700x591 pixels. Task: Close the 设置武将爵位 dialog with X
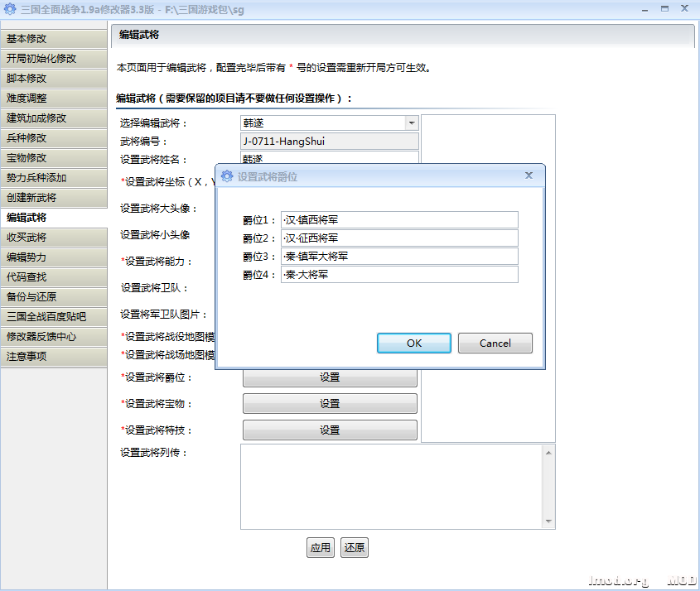tap(529, 175)
